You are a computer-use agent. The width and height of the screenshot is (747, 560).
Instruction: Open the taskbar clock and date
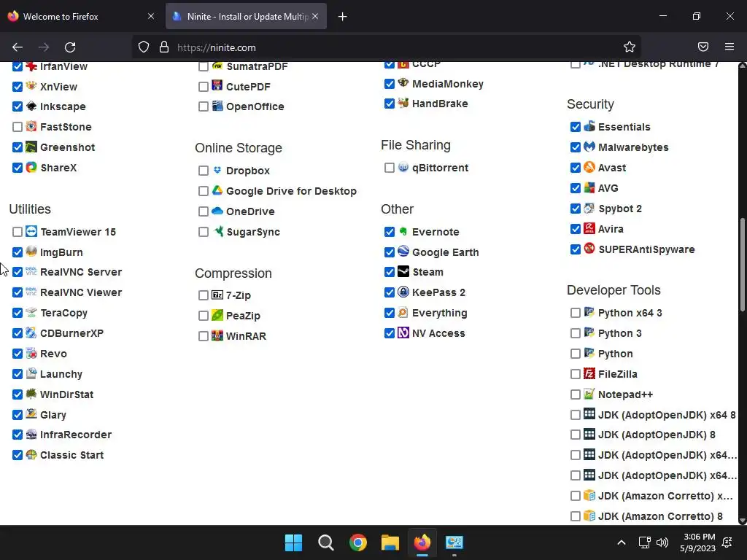point(697,542)
